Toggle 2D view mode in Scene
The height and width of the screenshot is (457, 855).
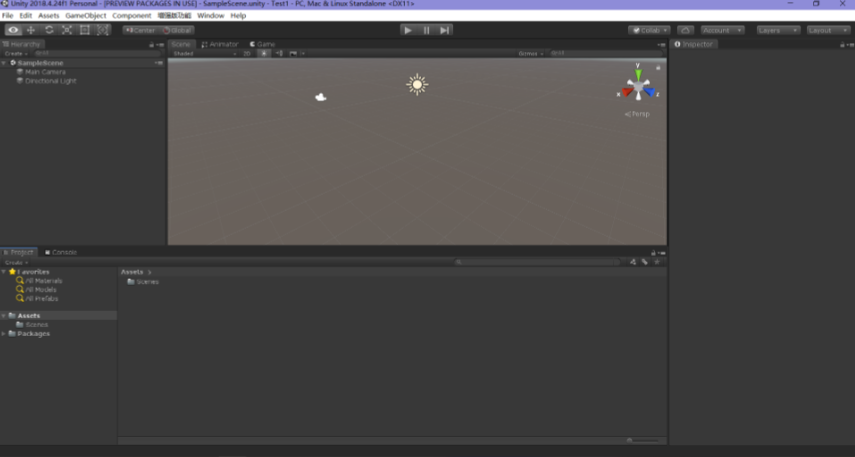[x=247, y=53]
